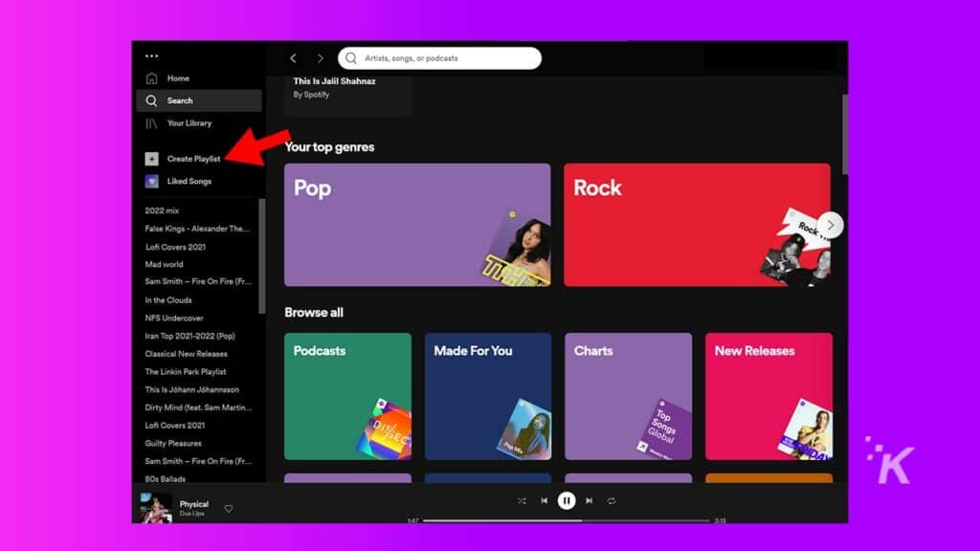Select Search in the sidebar
This screenshot has width=980, height=551.
click(x=199, y=100)
